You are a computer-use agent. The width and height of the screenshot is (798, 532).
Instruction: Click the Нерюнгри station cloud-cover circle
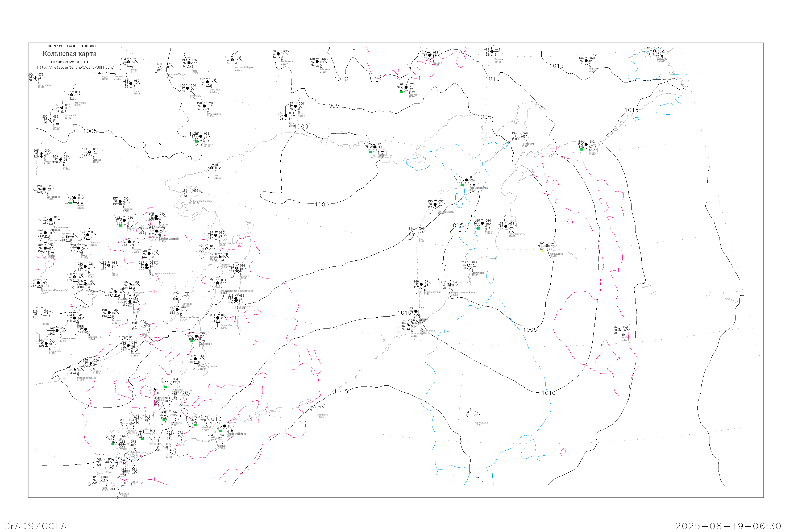tap(72, 95)
